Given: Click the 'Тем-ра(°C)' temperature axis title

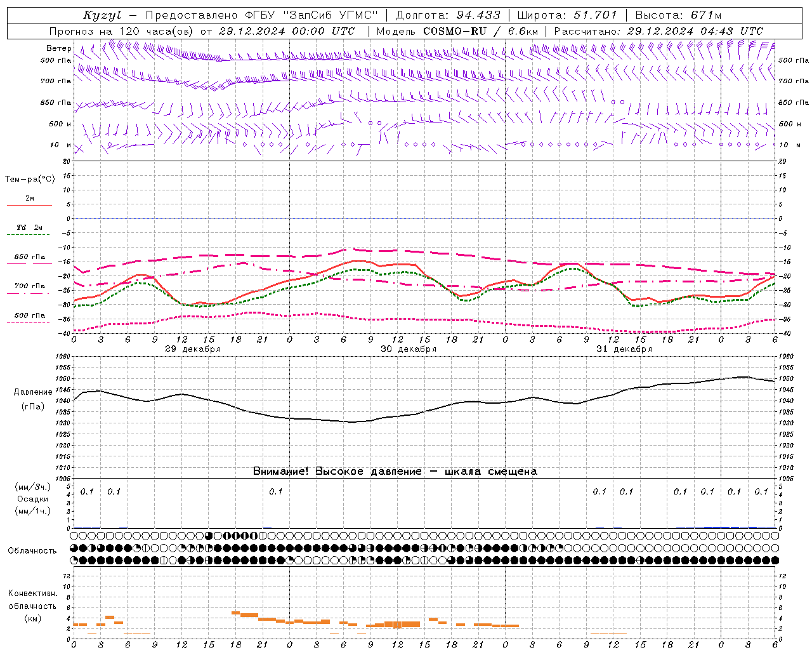Looking at the screenshot, I should pyautogui.click(x=30, y=179).
